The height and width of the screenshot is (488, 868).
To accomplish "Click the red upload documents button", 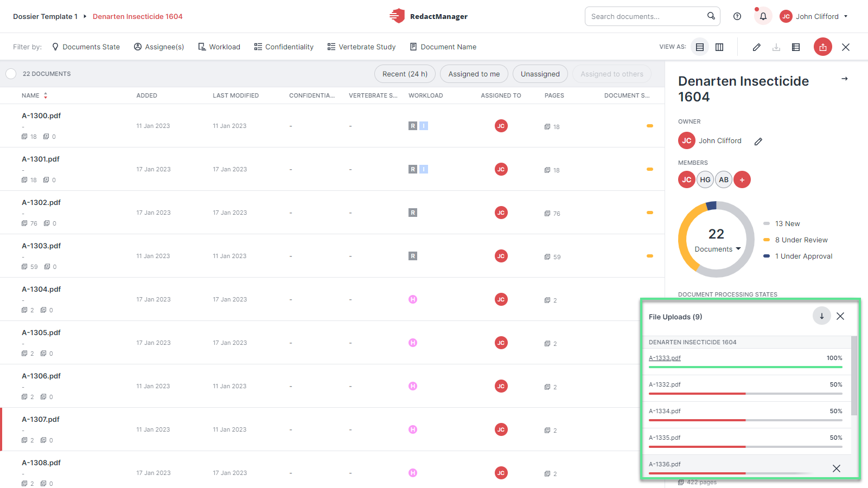I will click(823, 47).
